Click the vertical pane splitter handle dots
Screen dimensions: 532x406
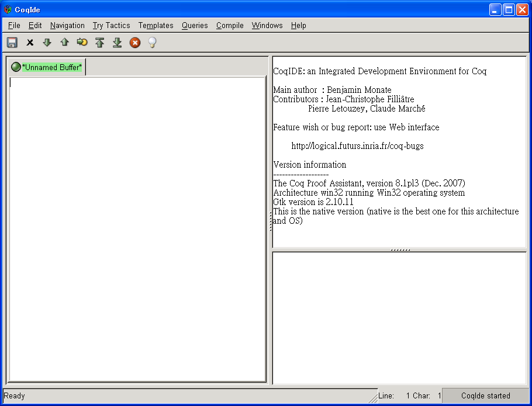coord(271,221)
